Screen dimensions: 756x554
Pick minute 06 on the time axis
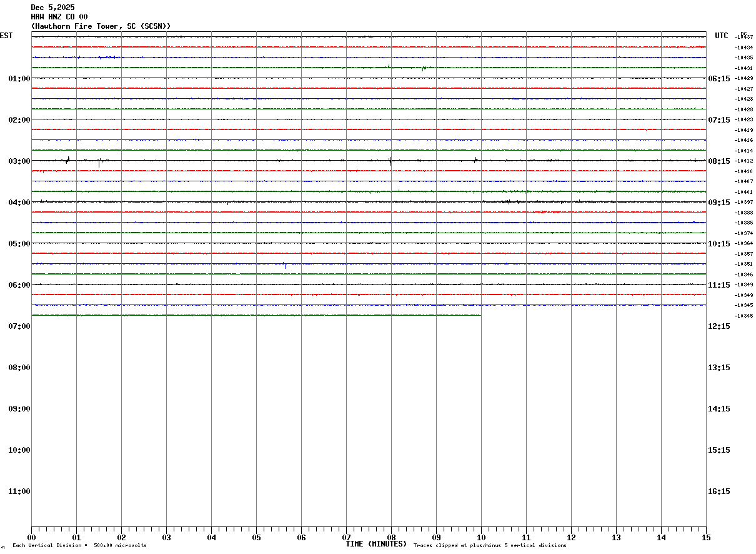click(301, 538)
